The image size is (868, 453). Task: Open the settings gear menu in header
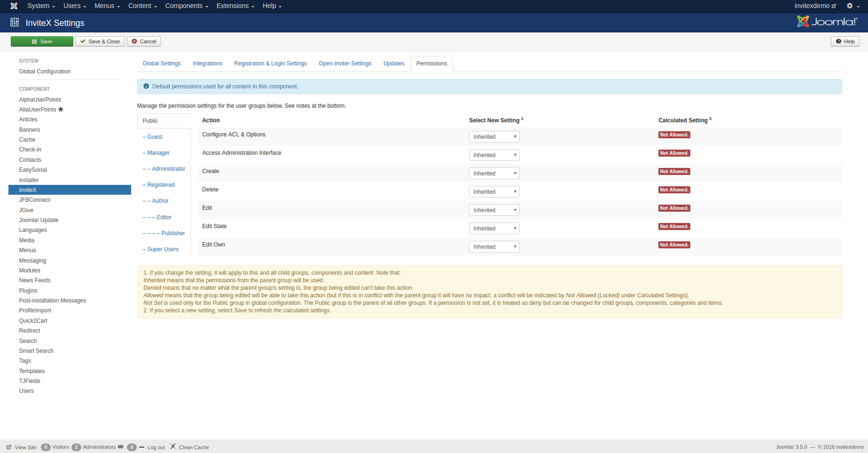852,6
